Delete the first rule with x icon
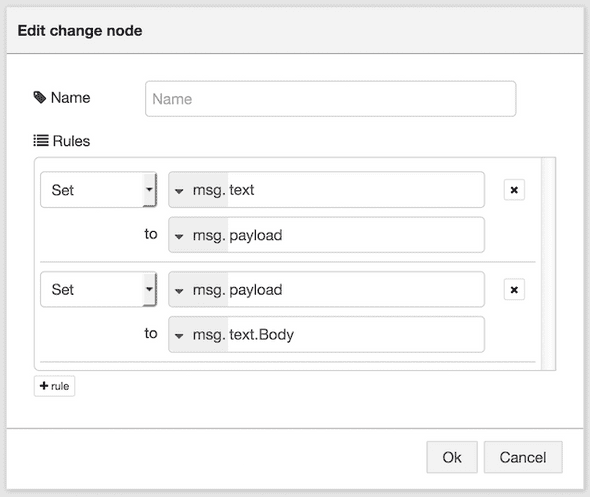The image size is (590, 497). point(514,190)
